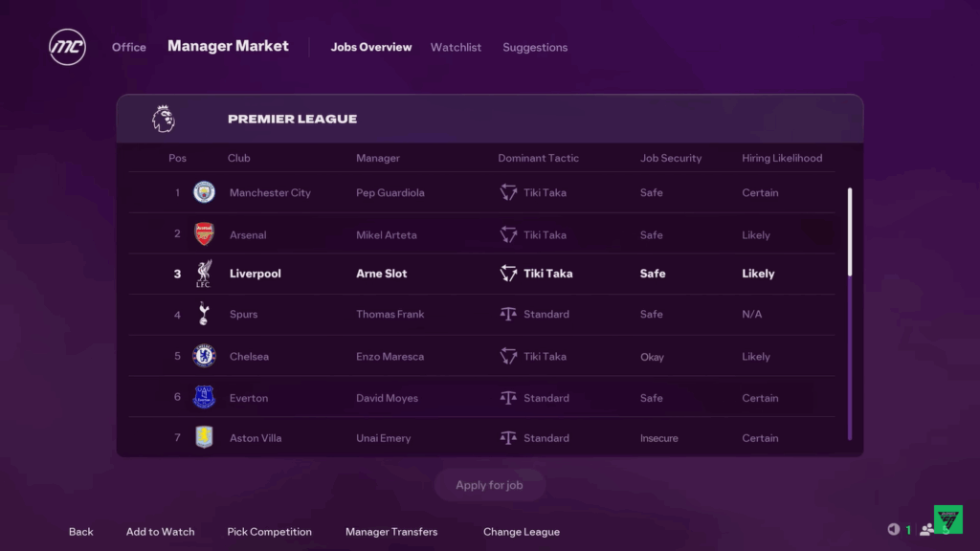Click Okay job security for Chelsea

[652, 357]
